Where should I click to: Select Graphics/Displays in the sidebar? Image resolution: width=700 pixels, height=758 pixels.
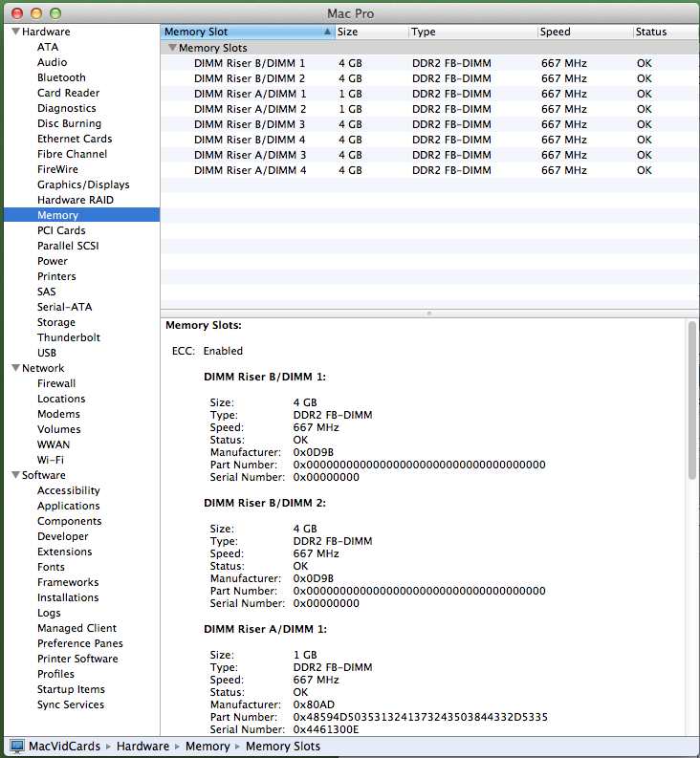83,184
